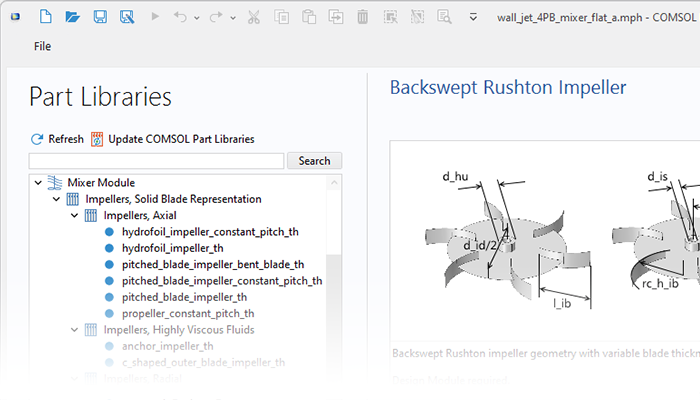The image size is (700, 400).
Task: Click the Run play icon
Action: (155, 17)
